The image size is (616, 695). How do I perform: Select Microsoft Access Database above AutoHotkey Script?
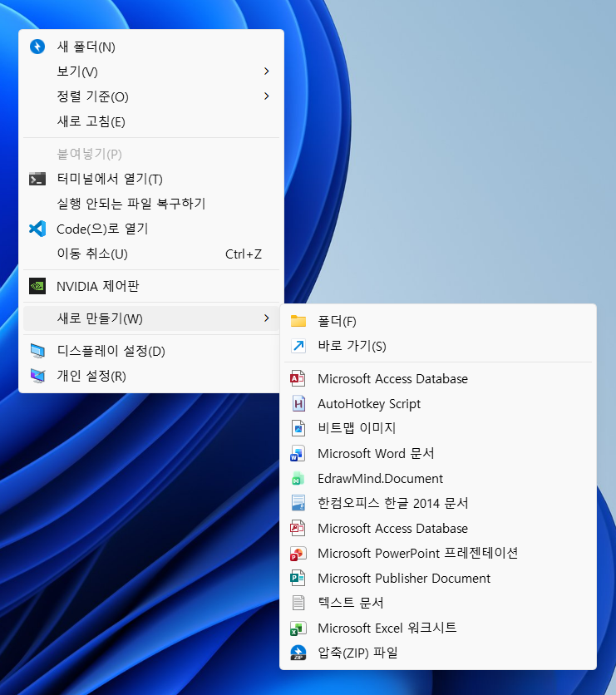[x=438, y=378]
